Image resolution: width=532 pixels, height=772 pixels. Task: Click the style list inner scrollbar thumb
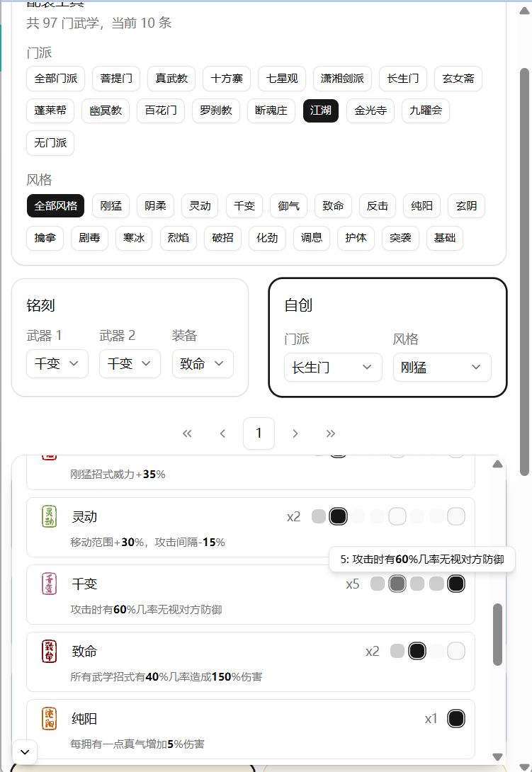(x=497, y=635)
